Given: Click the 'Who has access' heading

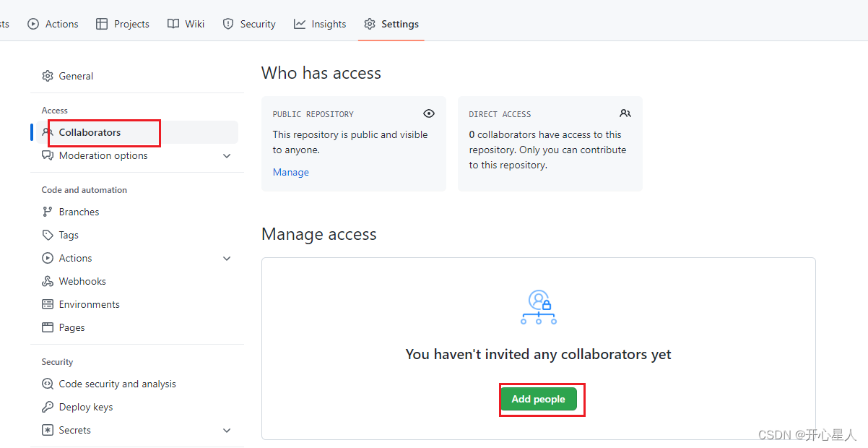Looking at the screenshot, I should (321, 73).
